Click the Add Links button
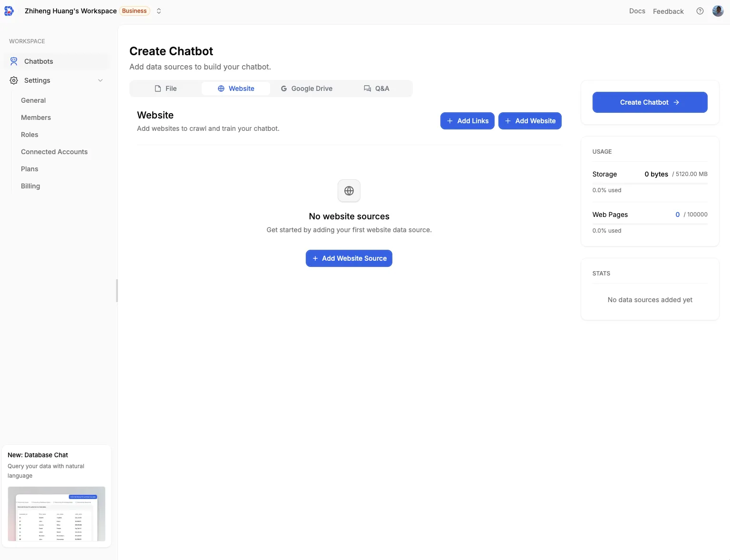Image resolution: width=730 pixels, height=560 pixels. point(467,121)
